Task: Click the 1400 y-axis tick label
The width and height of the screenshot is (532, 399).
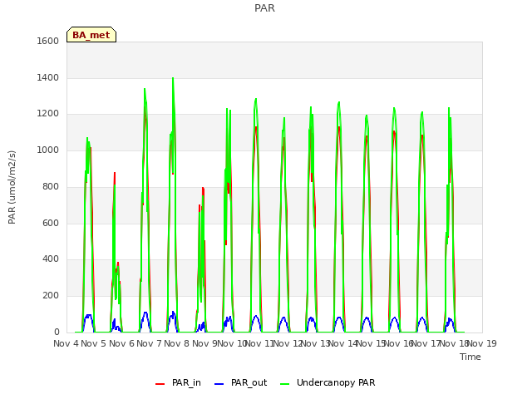Action: click(x=48, y=77)
